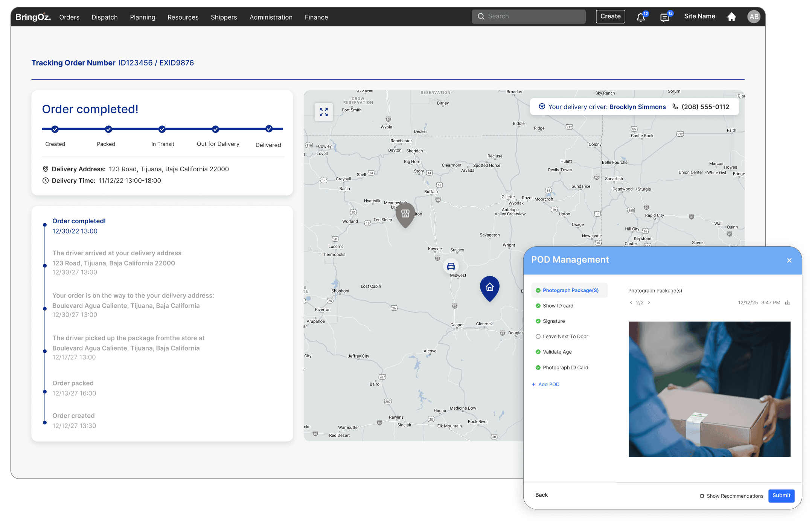Focus the Search input field

coord(529,17)
